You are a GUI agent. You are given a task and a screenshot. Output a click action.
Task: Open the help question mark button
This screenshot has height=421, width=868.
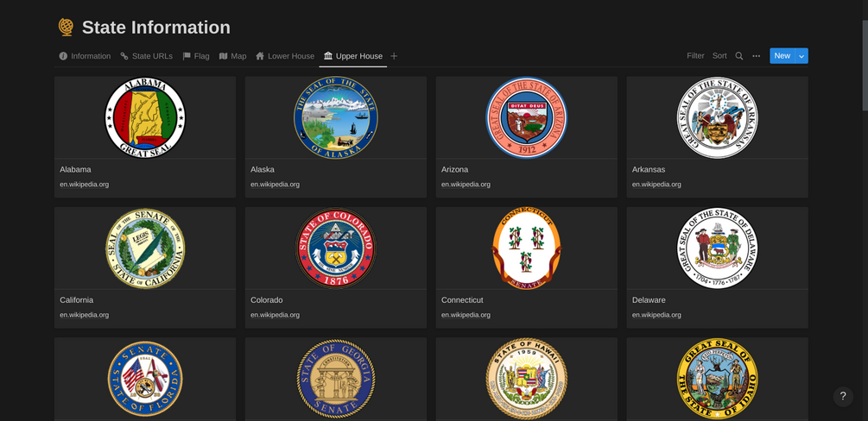tap(843, 396)
